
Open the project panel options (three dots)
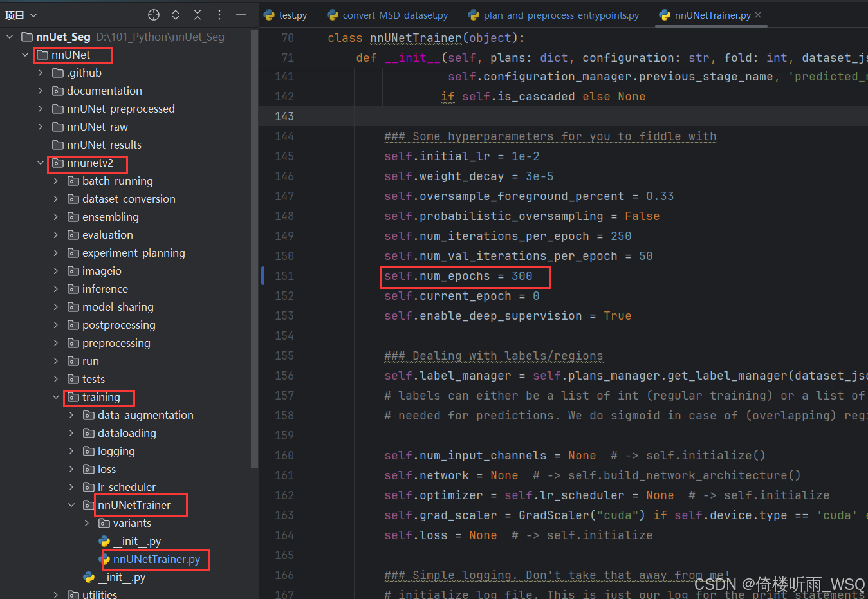point(219,15)
